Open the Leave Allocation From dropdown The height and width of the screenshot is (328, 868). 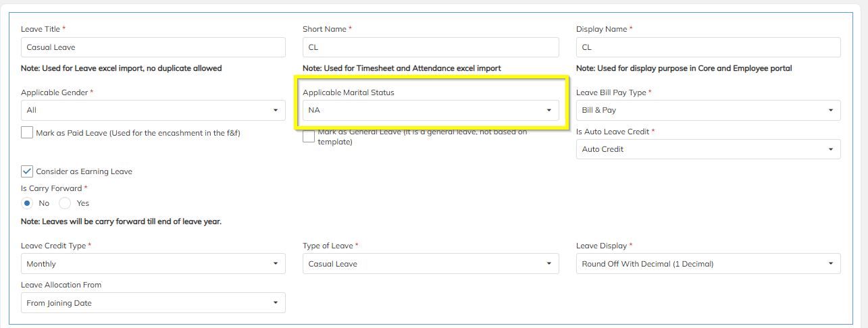[153, 303]
